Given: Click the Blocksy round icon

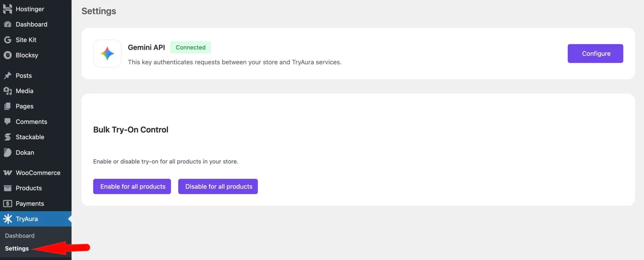Looking at the screenshot, I should 7,55.
